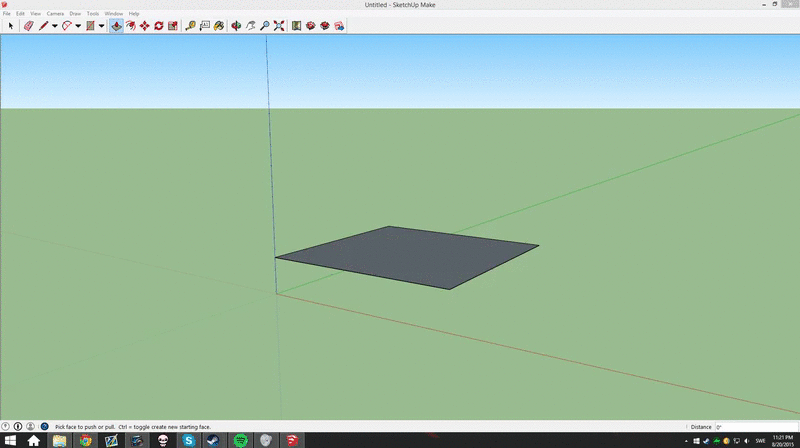The height and width of the screenshot is (448, 800).
Task: Show hidden system tray icons arrow
Action: click(x=686, y=441)
